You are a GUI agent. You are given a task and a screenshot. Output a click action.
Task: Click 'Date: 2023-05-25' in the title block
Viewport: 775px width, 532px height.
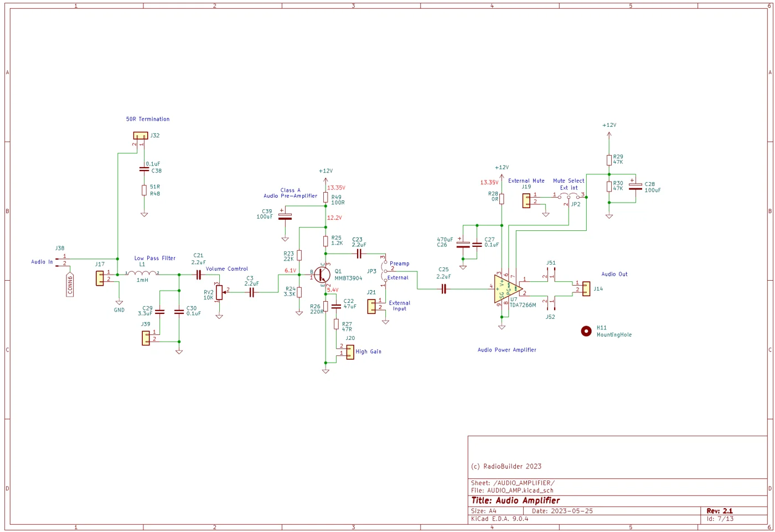(562, 511)
